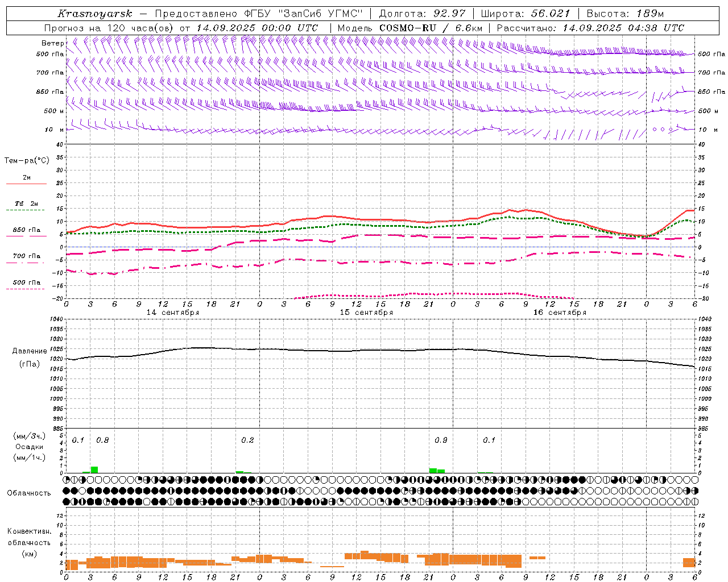Click the "Осадки" precipitation label

[30, 447]
